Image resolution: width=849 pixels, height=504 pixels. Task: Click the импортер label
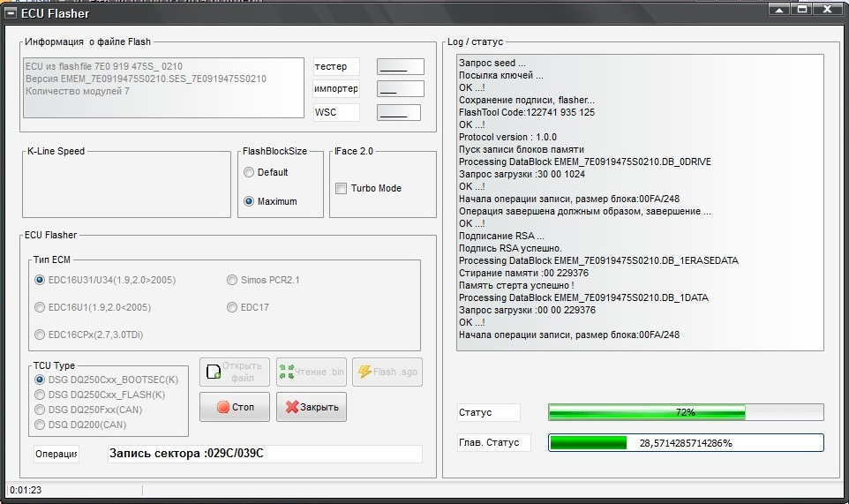335,89
